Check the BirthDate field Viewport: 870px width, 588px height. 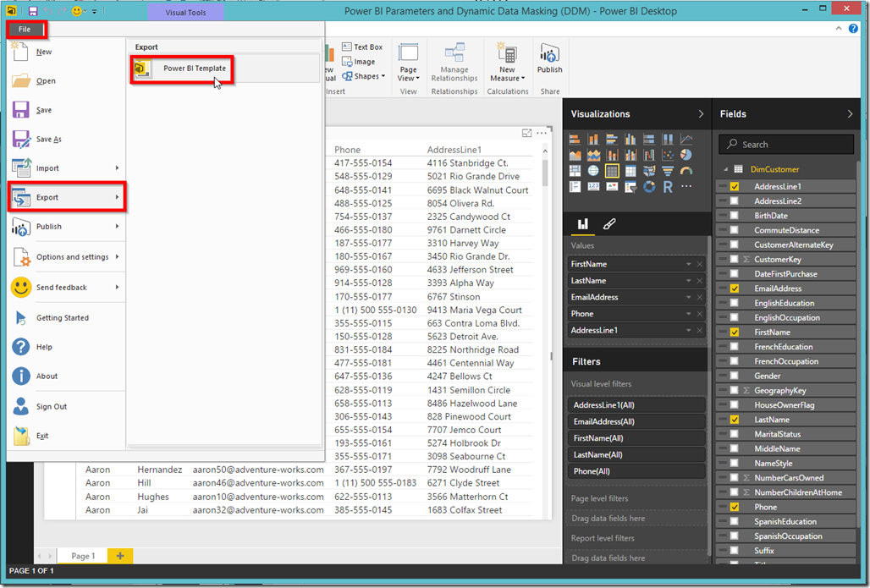click(735, 215)
